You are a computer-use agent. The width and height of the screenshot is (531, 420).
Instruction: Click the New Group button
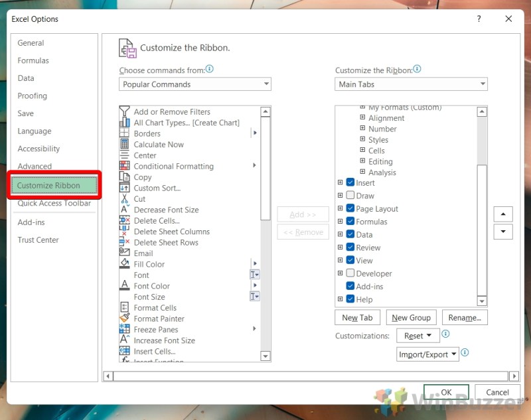click(x=411, y=317)
